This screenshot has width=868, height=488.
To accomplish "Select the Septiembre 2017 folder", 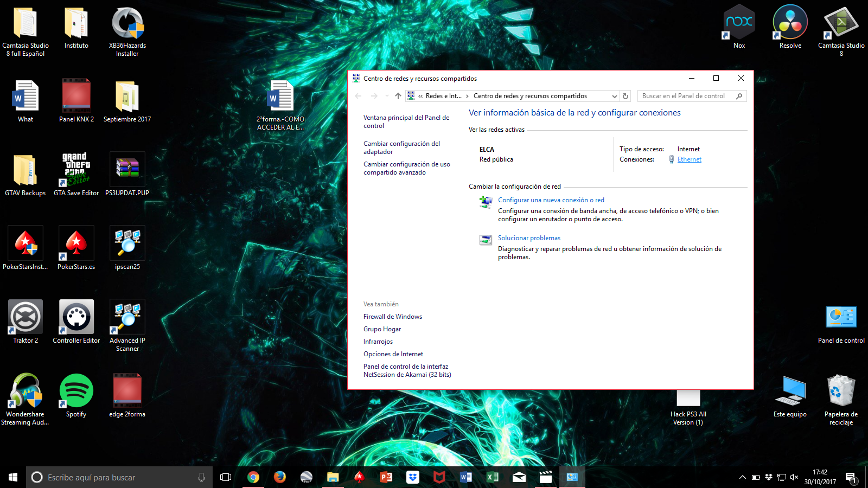I will pos(127,101).
